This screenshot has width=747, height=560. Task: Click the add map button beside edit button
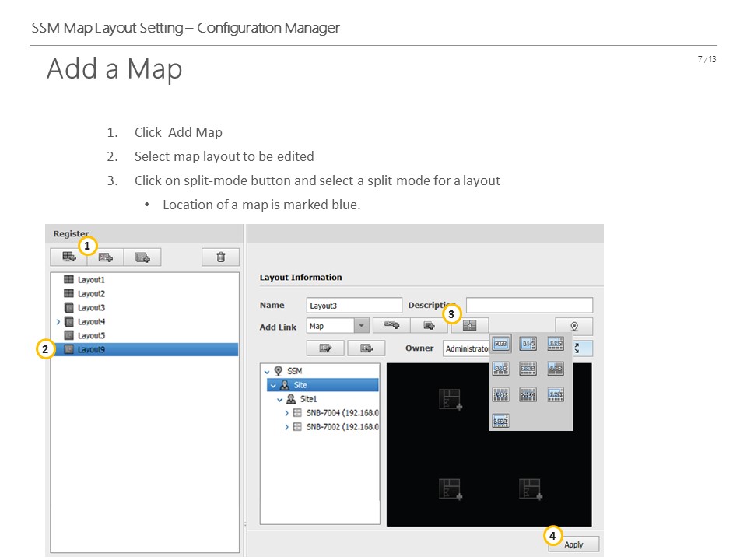point(366,348)
